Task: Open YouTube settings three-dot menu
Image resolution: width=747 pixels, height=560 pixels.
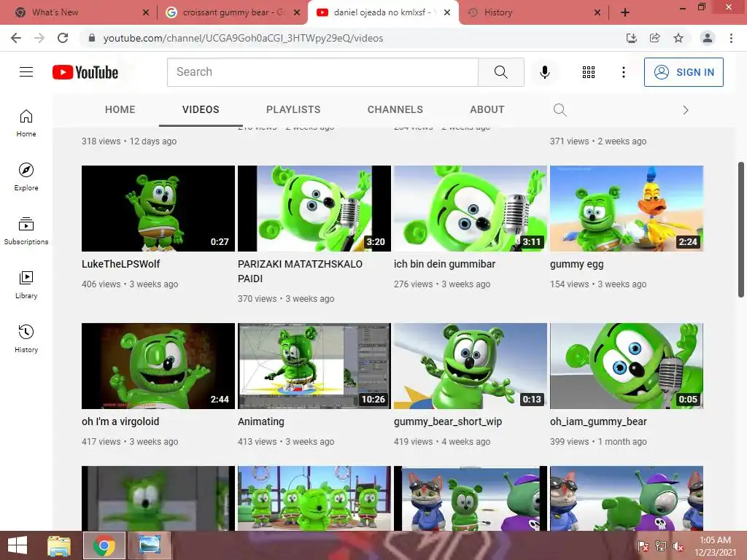Action: [623, 72]
